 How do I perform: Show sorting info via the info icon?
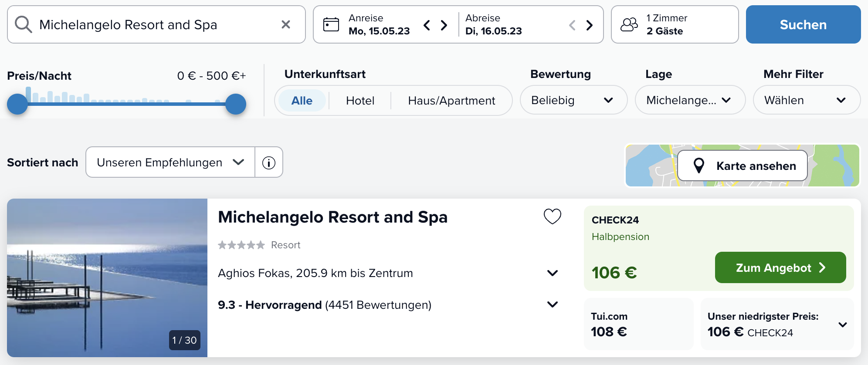pyautogui.click(x=269, y=162)
